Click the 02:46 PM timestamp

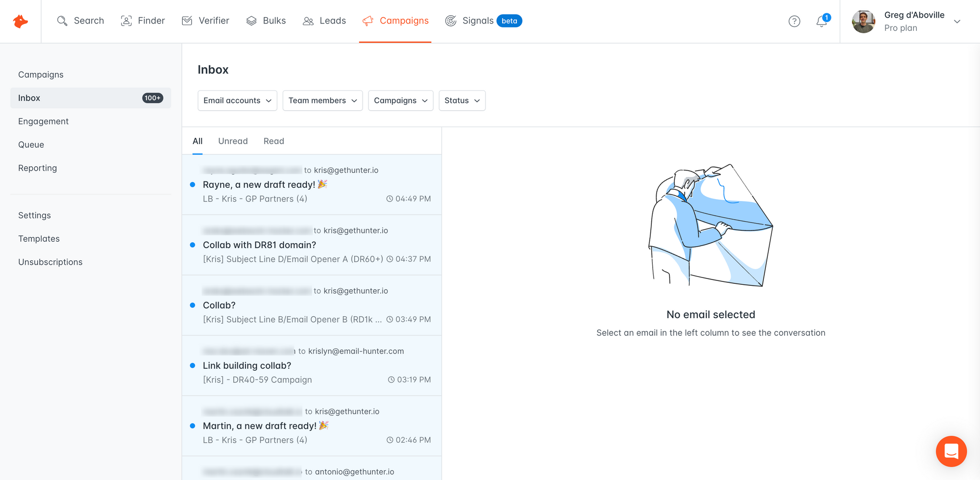pyautogui.click(x=413, y=440)
